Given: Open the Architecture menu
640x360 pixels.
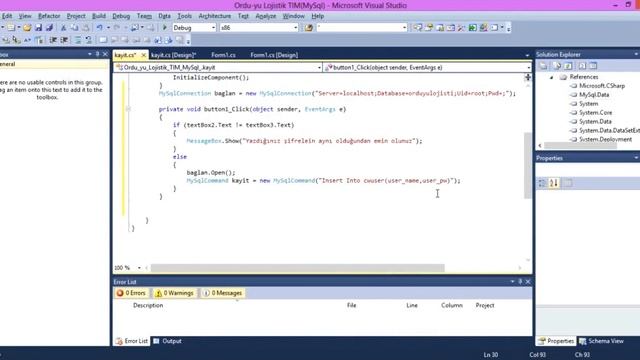Looking at the screenshot, I should pyautogui.click(x=215, y=16).
